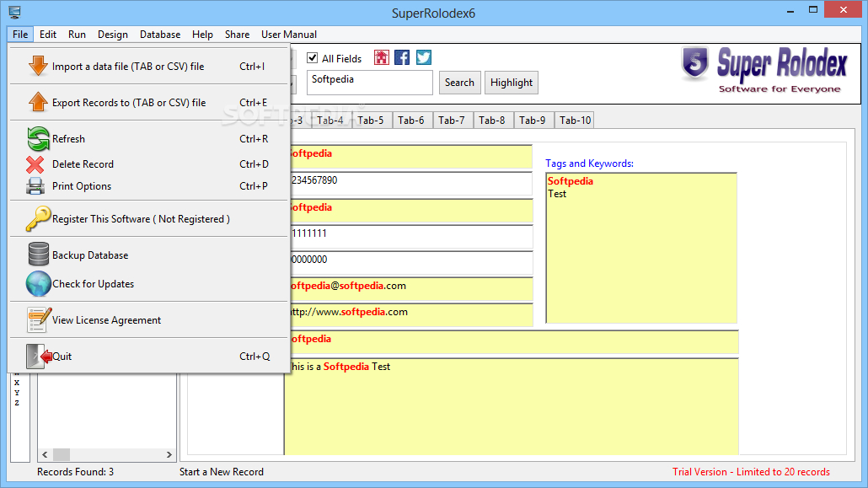Click the golden key Register icon
The image size is (868, 488).
pos(38,218)
